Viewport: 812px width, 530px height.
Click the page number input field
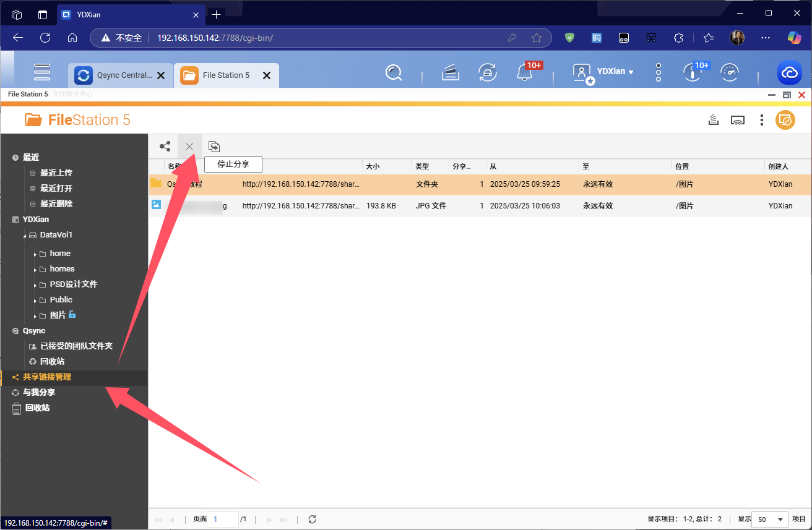[x=223, y=519]
